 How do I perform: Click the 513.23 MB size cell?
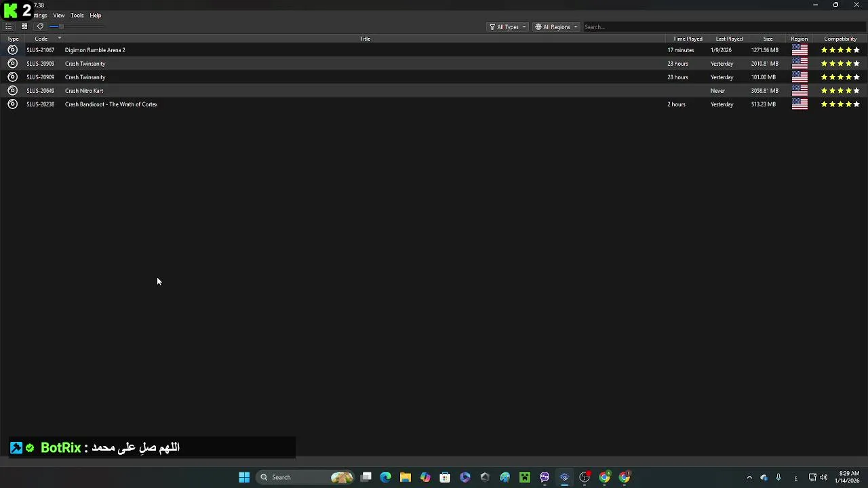pyautogui.click(x=764, y=104)
